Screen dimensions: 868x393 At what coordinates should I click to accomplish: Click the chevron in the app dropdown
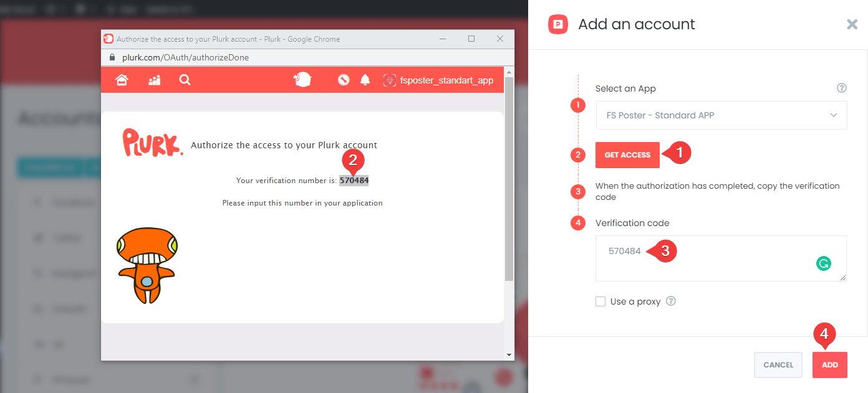tap(834, 115)
